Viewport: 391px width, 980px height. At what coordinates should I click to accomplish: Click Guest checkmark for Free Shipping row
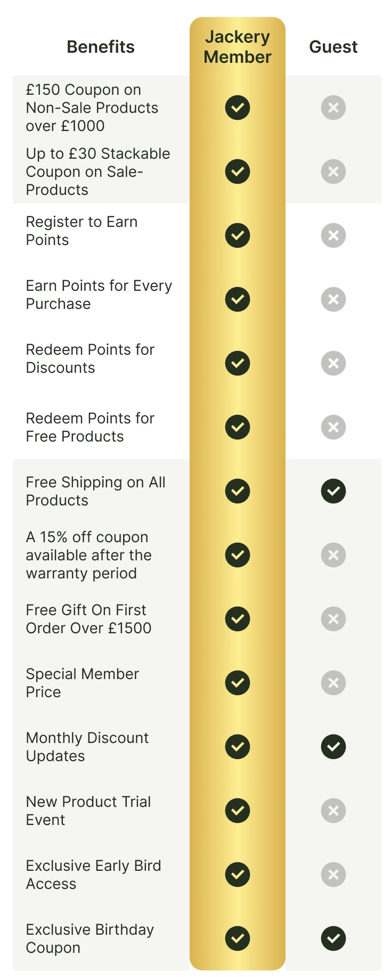click(x=333, y=491)
